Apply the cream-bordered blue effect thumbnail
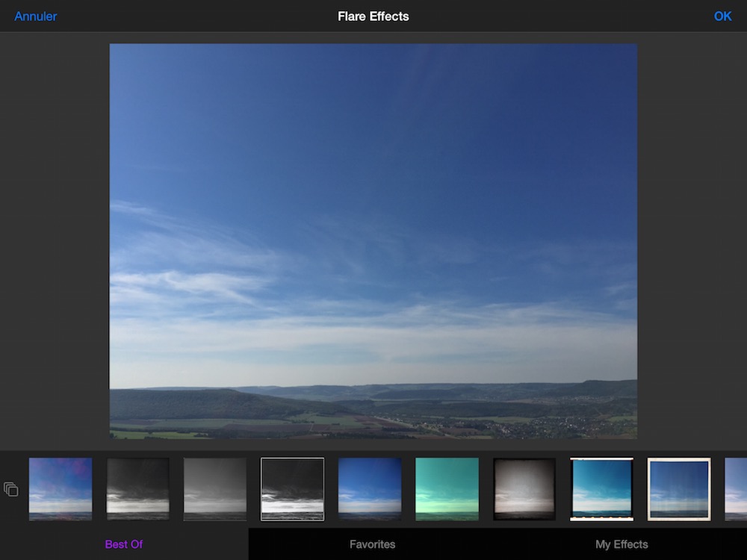The height and width of the screenshot is (560, 747). (679, 489)
